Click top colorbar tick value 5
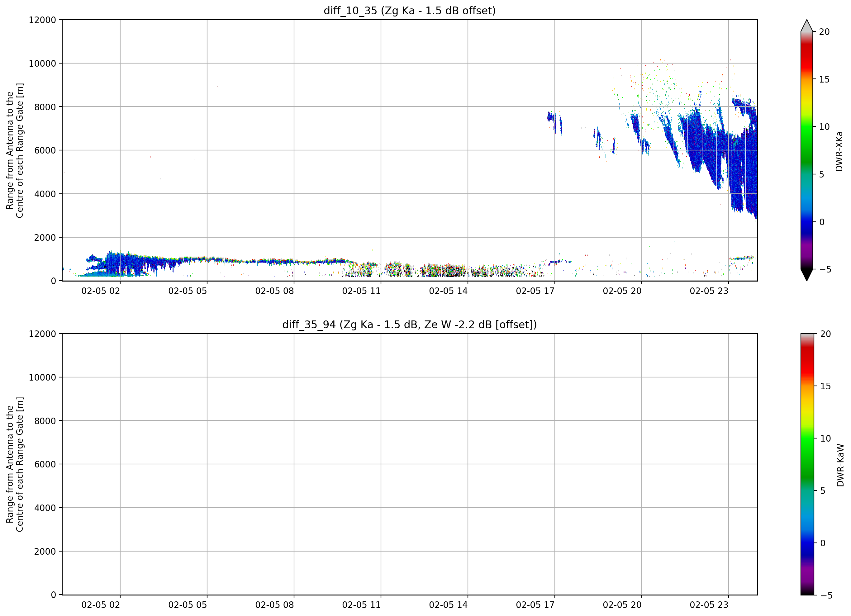 pos(821,174)
